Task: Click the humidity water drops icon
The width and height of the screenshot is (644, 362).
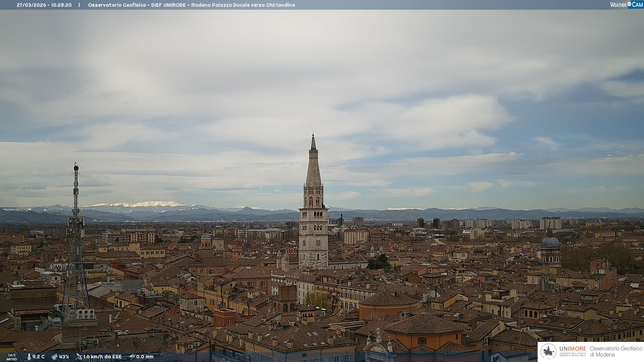Action: point(54,357)
